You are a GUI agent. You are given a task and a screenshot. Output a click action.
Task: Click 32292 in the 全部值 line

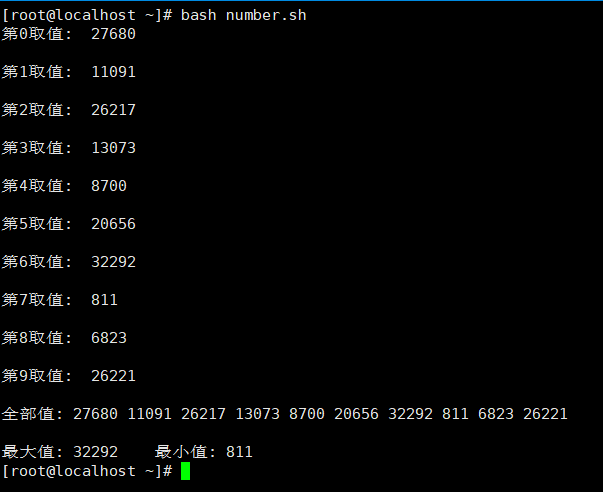[410, 414]
